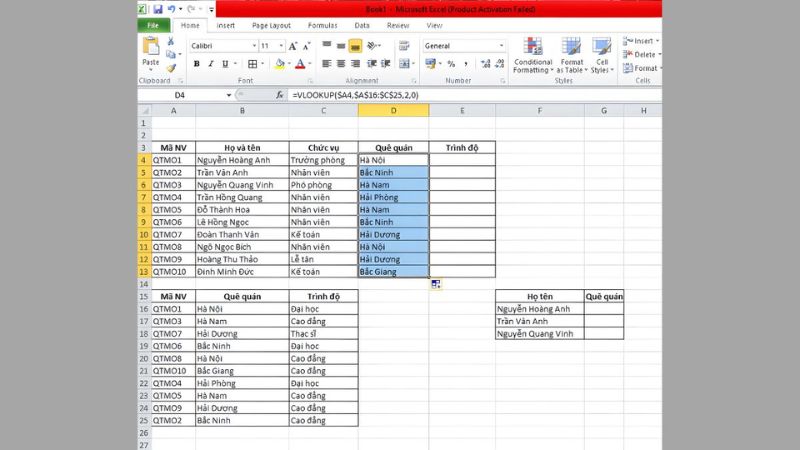Increase font size with grow font icon
800x450 pixels.
(293, 46)
